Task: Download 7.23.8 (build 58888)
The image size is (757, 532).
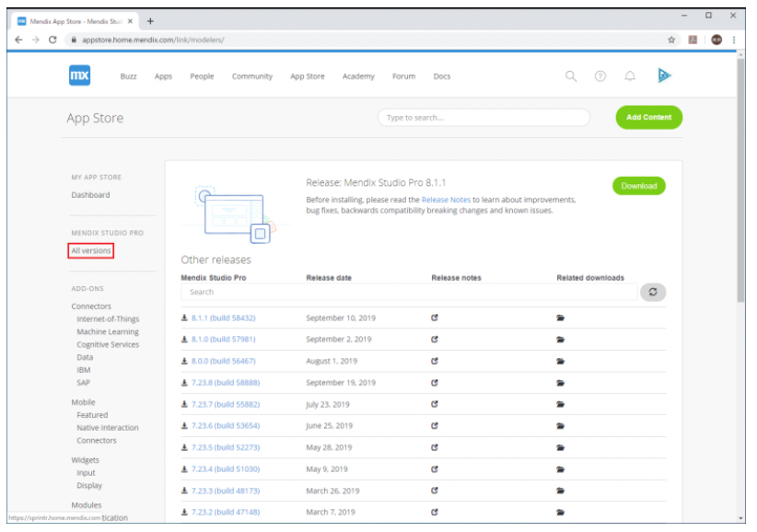Action: click(x=225, y=383)
